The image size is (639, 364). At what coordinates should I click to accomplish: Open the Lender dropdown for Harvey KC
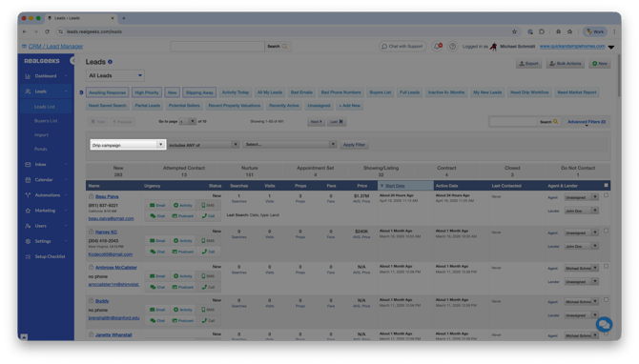(x=582, y=247)
